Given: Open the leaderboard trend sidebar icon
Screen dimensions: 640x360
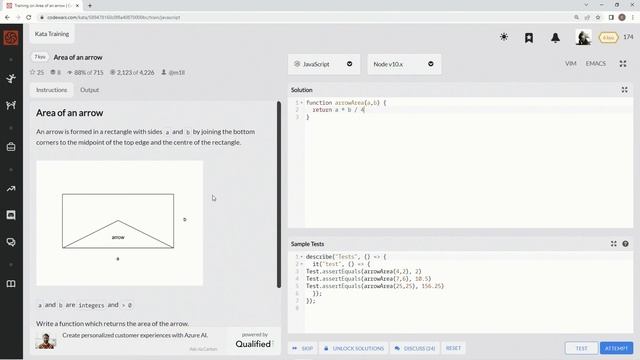Looking at the screenshot, I should tap(11, 189).
